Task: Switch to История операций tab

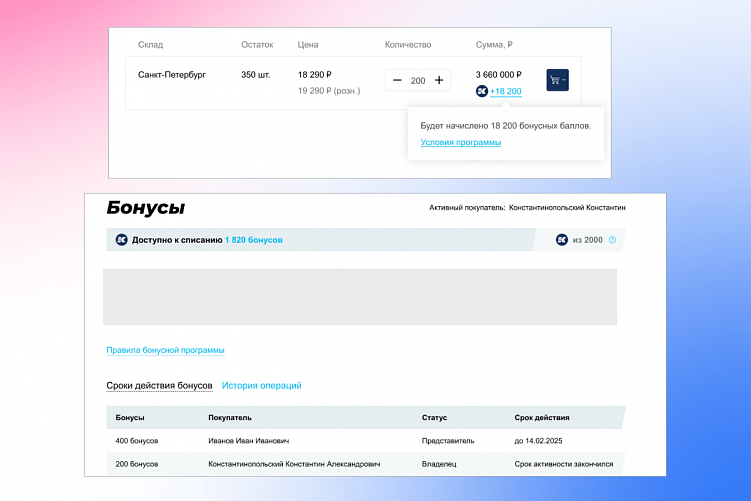Action: click(x=262, y=386)
